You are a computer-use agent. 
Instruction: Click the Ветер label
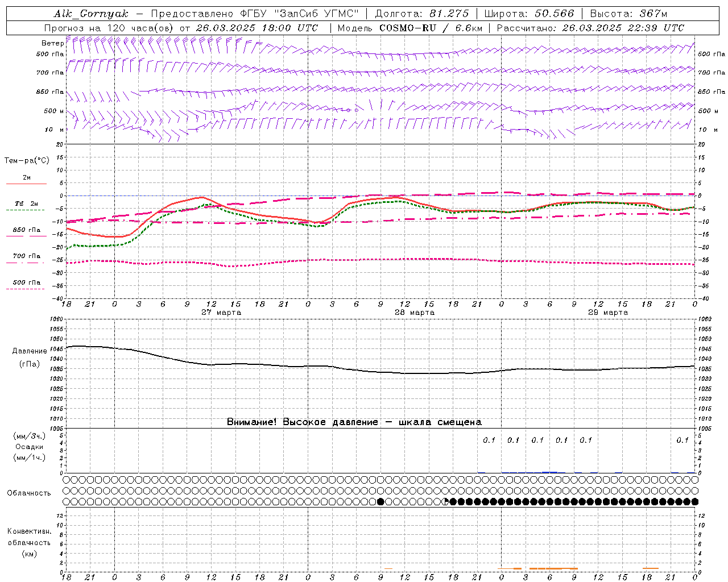[x=52, y=43]
